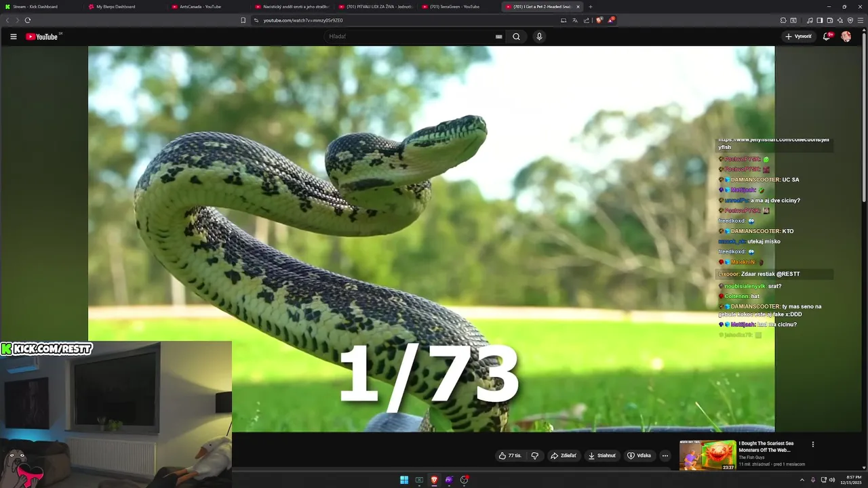868x488 pixels.
Task: Click the Vďaka thanks button
Action: (x=639, y=455)
